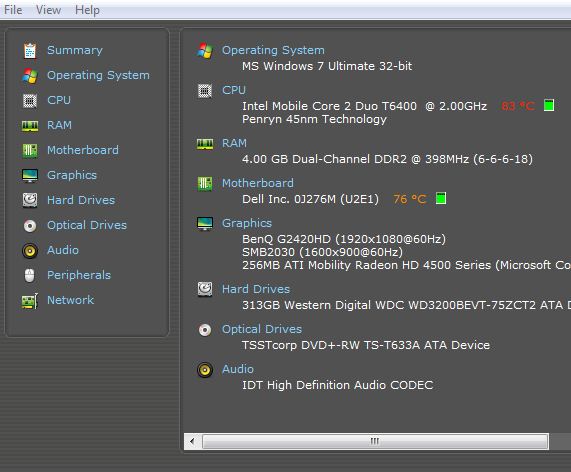This screenshot has width=571, height=472.
Task: Click the Optical Drives disc icon in sidebar
Action: (x=30, y=226)
